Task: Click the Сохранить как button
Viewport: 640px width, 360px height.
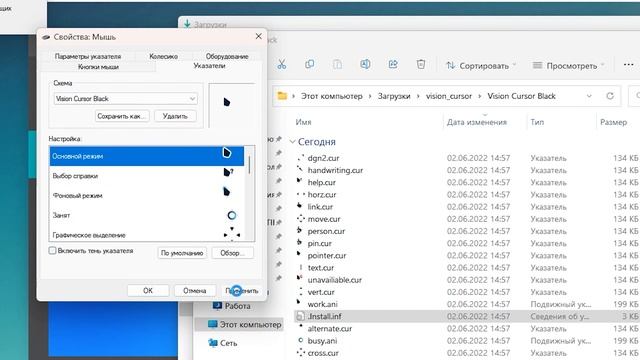Action: (x=122, y=116)
